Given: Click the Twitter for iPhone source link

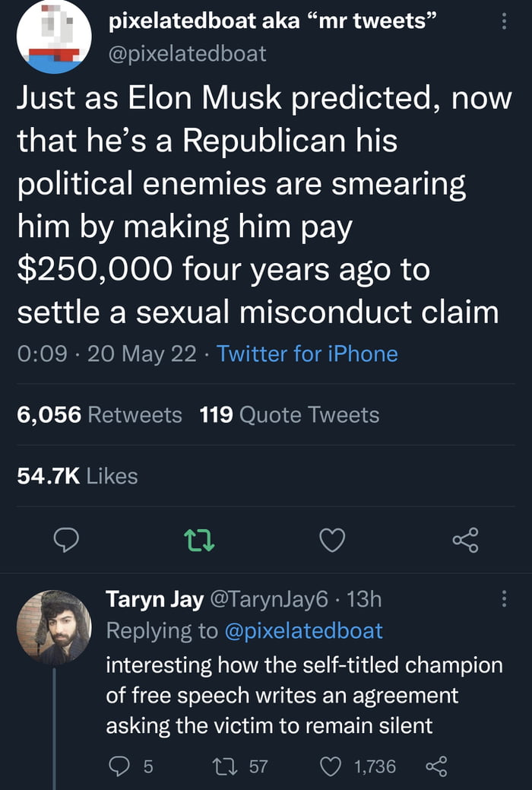Looking at the screenshot, I should click(x=307, y=354).
